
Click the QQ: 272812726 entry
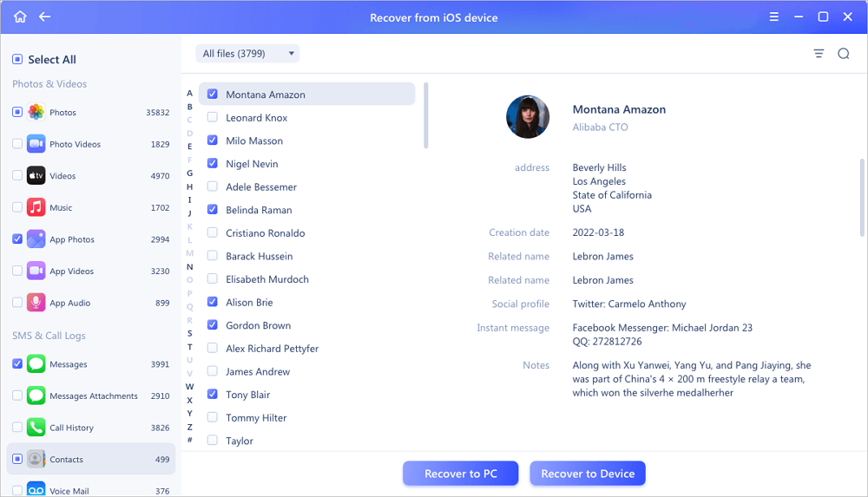tap(607, 342)
